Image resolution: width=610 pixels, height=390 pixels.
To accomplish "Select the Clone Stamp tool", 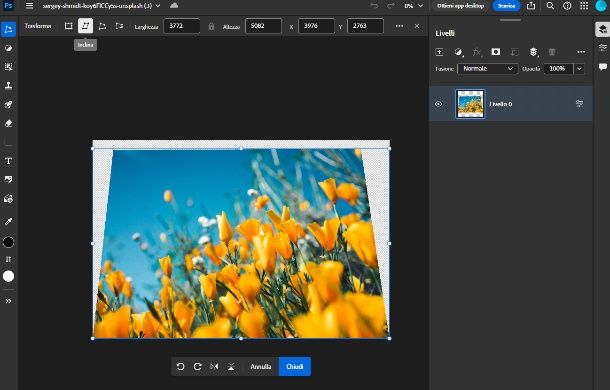I will (8, 86).
